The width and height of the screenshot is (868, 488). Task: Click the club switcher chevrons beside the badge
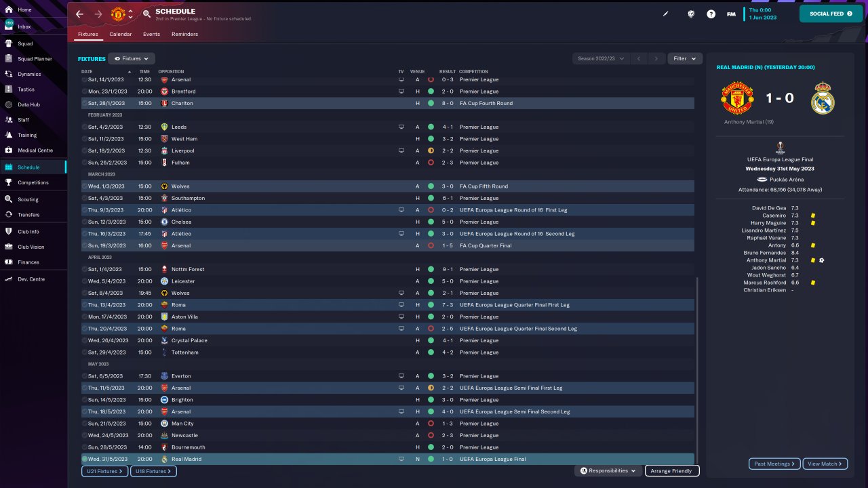[130, 14]
